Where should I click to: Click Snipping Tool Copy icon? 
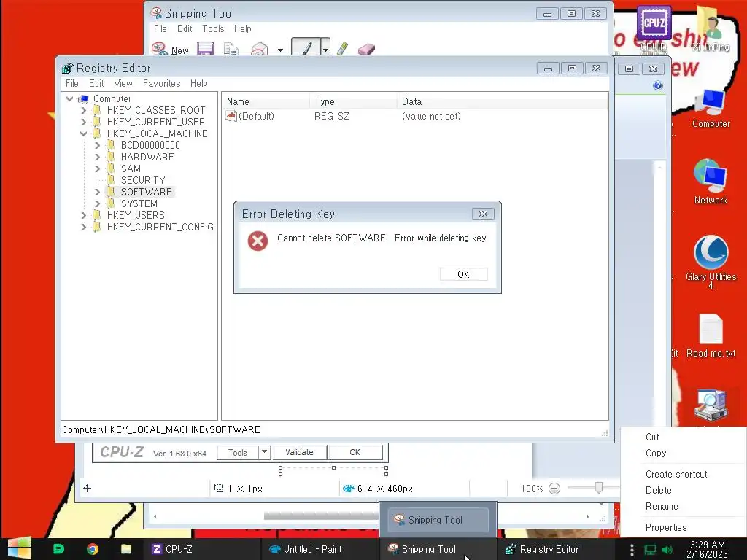pyautogui.click(x=231, y=49)
